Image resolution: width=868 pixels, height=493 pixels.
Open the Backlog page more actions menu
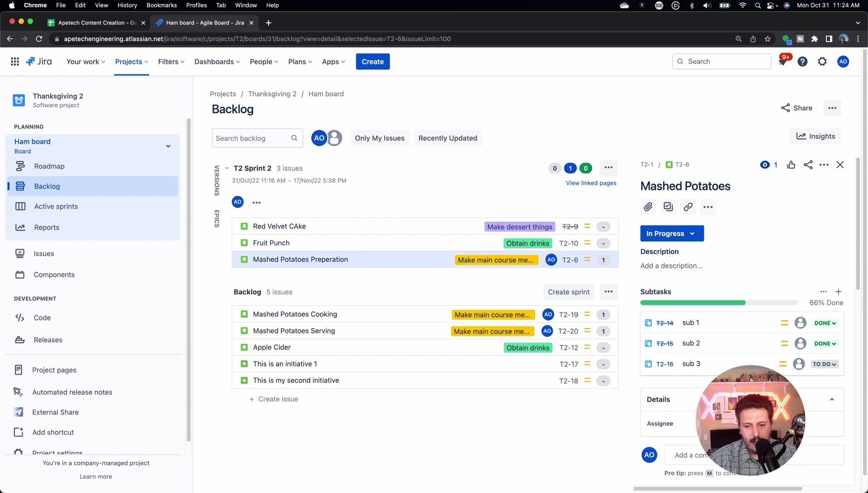pyautogui.click(x=832, y=108)
